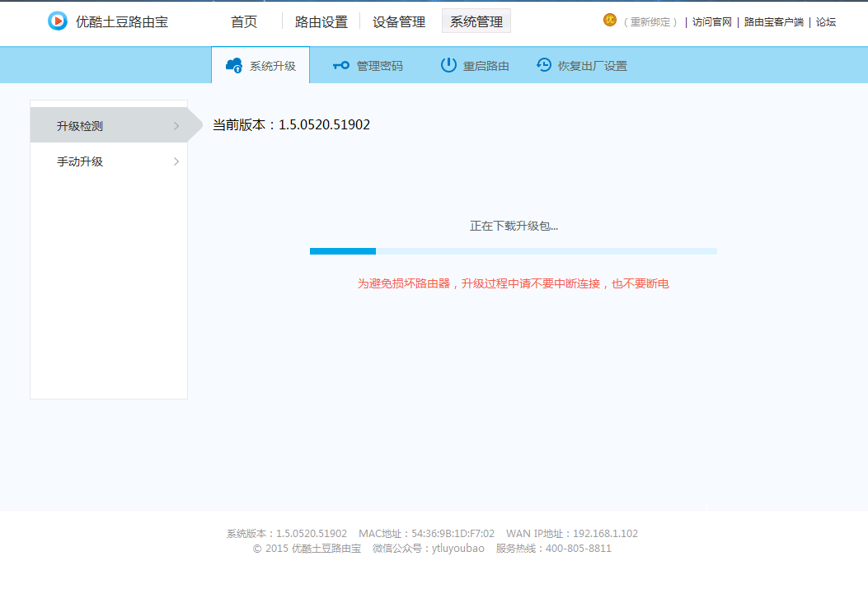868x589 pixels.
Task: Open the 设备管理 menu
Action: click(399, 21)
